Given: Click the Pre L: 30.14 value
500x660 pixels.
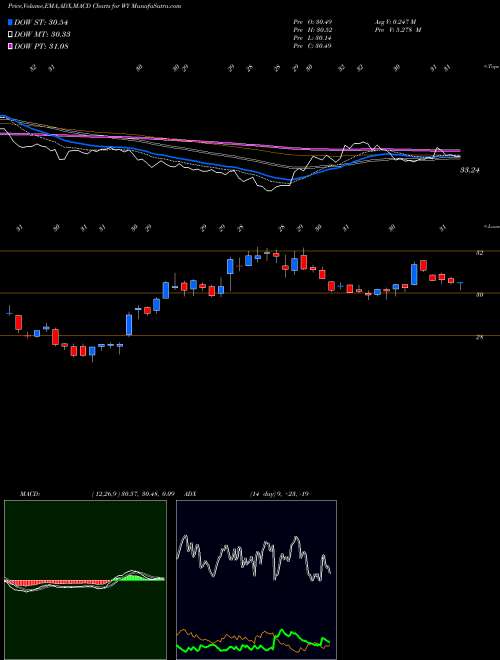Looking at the screenshot, I should click(x=312, y=38).
